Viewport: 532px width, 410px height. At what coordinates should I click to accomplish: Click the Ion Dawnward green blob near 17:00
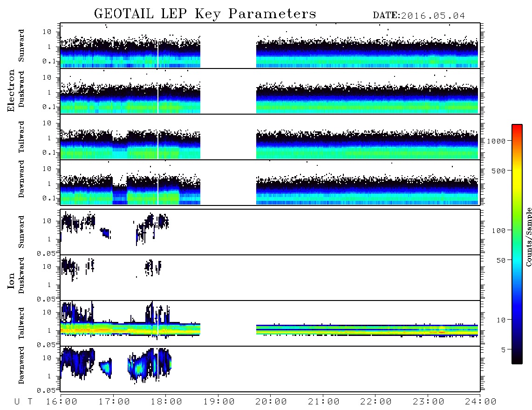[x=106, y=368]
